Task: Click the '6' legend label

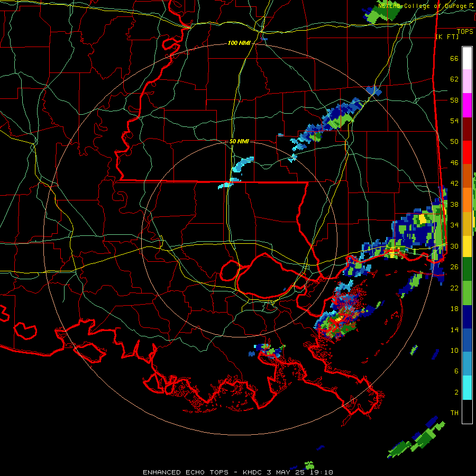Action: (456, 371)
